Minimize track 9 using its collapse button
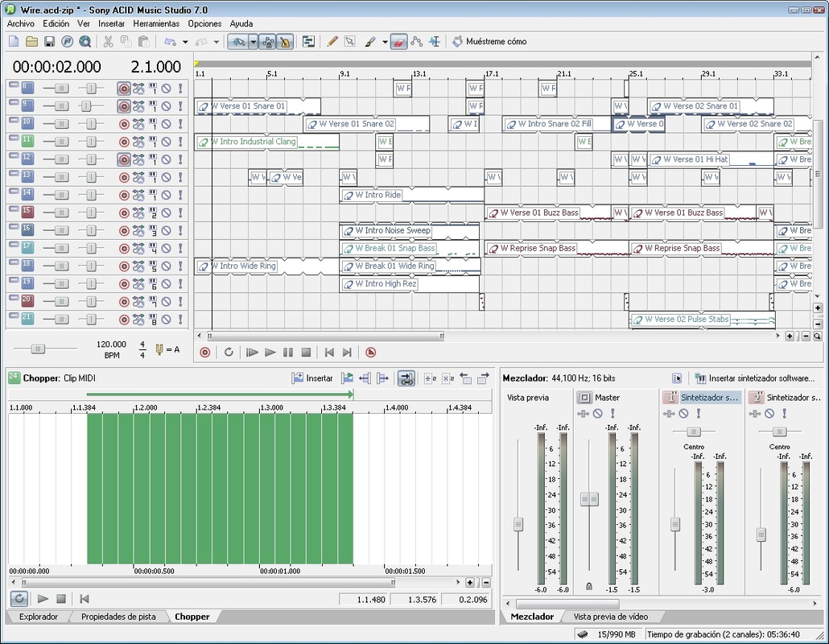Image resolution: width=829 pixels, height=644 pixels. [14, 102]
